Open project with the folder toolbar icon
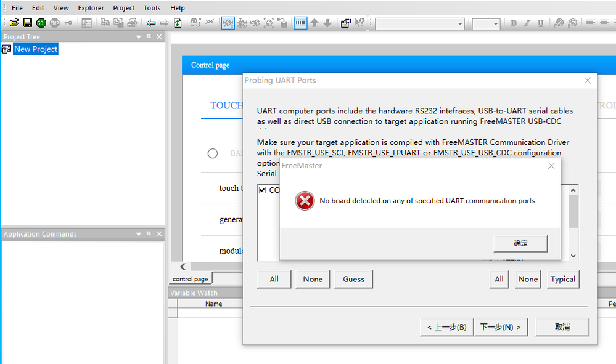Viewport: 616px width, 364px height. point(14,23)
